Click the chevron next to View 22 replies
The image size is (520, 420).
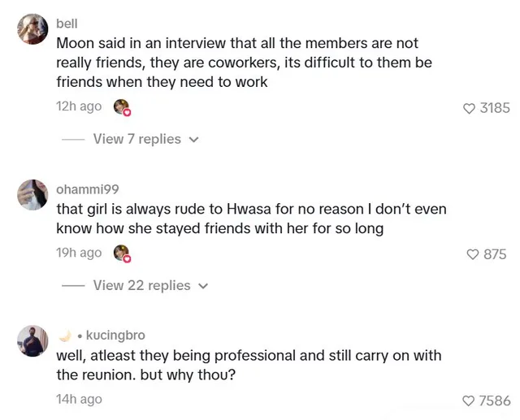tap(203, 286)
